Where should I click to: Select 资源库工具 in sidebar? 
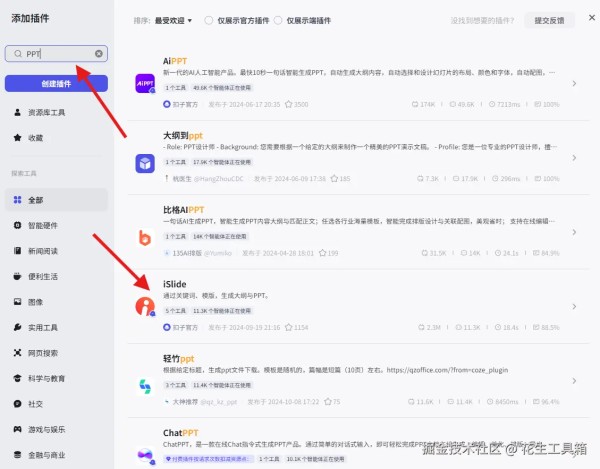[56, 112]
